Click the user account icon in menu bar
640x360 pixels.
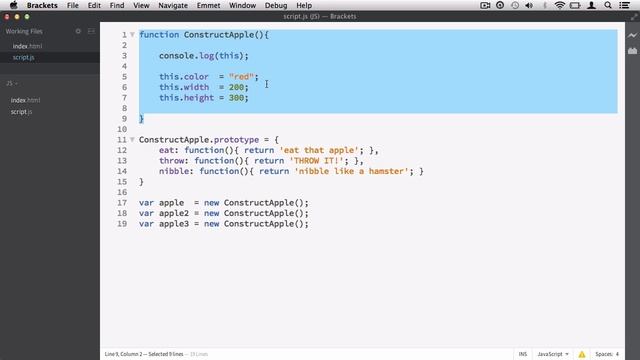591,5
